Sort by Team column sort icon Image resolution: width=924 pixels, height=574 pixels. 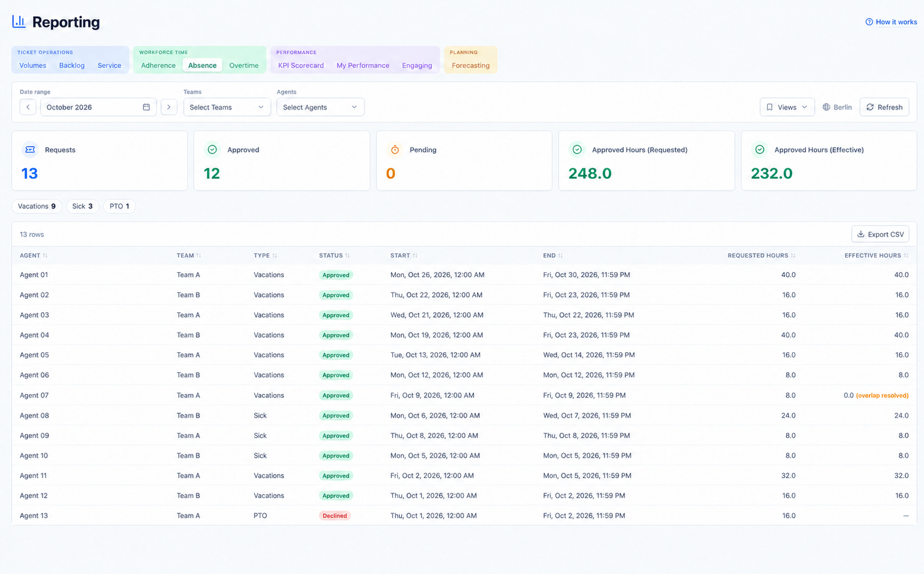(199, 256)
